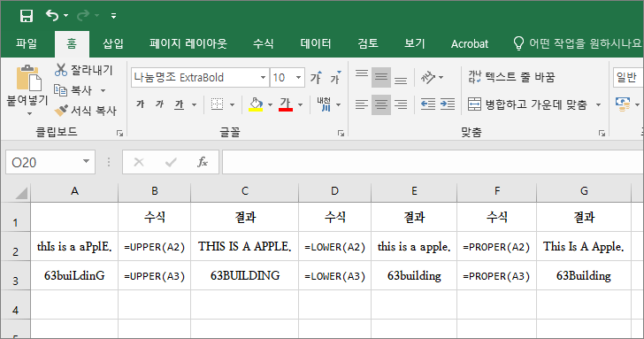Expand the borders dropdown arrow
This screenshot has height=339, width=644.
pos(232,104)
